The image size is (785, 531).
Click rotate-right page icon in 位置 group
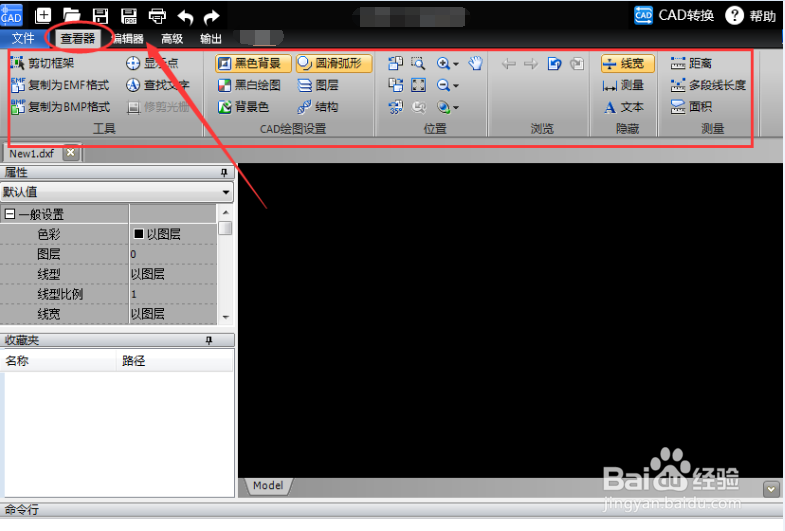point(396,85)
